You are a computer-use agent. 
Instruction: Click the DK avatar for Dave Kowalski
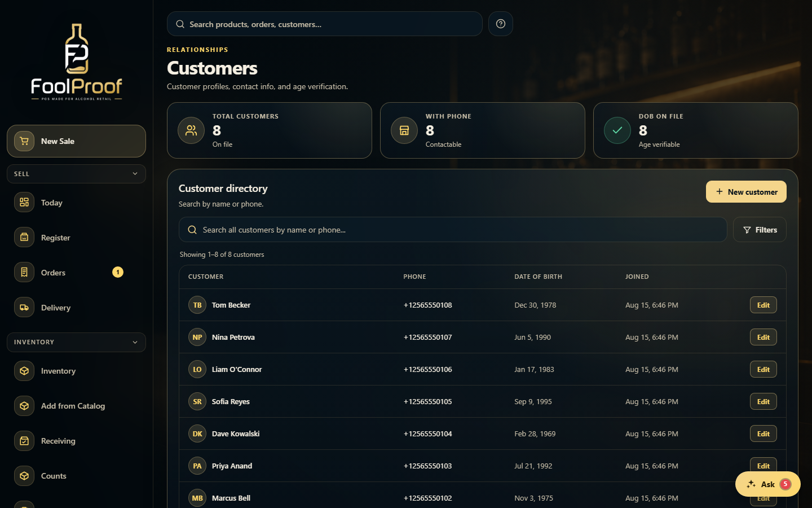197,433
